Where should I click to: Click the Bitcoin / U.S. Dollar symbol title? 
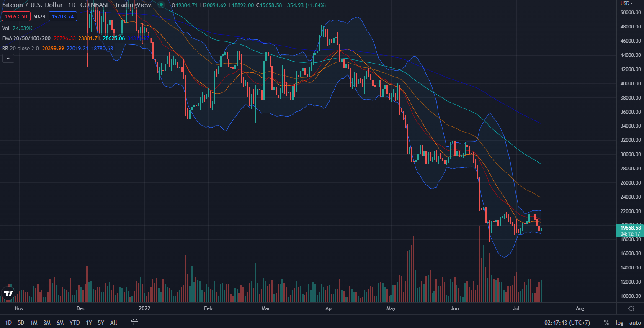pos(32,5)
